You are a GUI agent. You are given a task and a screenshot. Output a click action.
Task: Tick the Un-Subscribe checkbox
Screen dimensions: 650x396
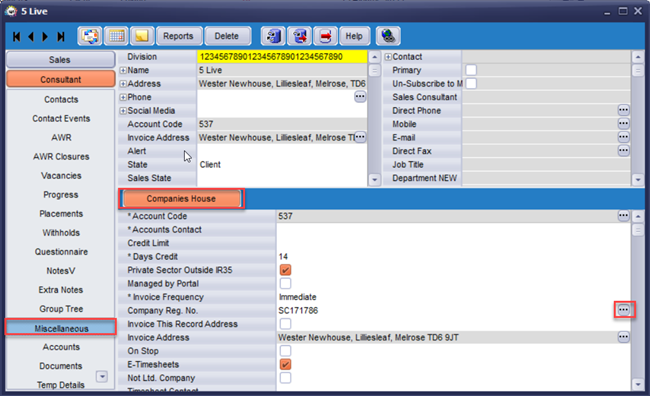tap(471, 83)
